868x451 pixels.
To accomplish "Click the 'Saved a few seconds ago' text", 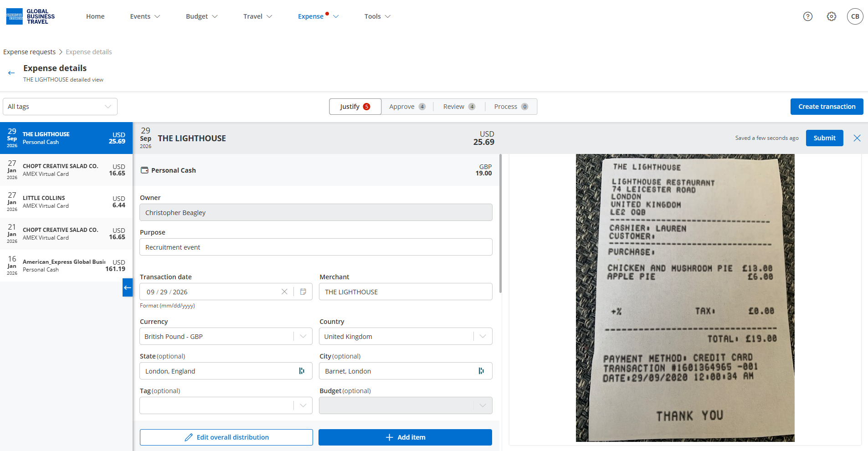I will pyautogui.click(x=767, y=138).
